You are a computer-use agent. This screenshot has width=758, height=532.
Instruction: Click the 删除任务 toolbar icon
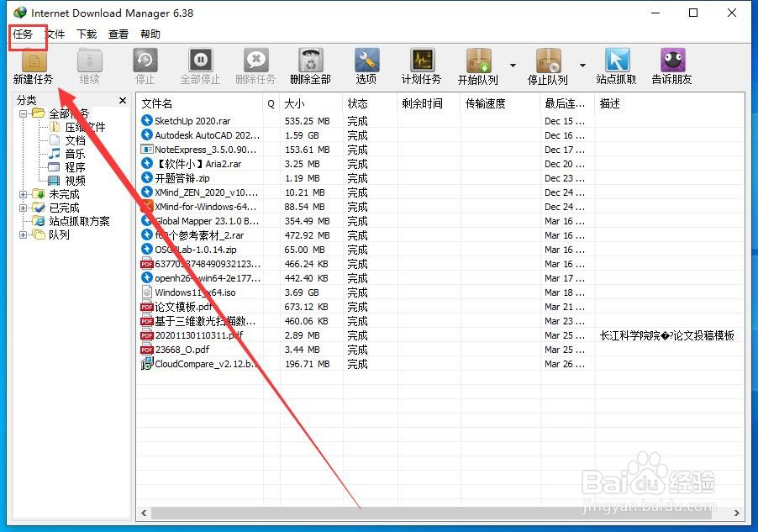click(x=255, y=61)
